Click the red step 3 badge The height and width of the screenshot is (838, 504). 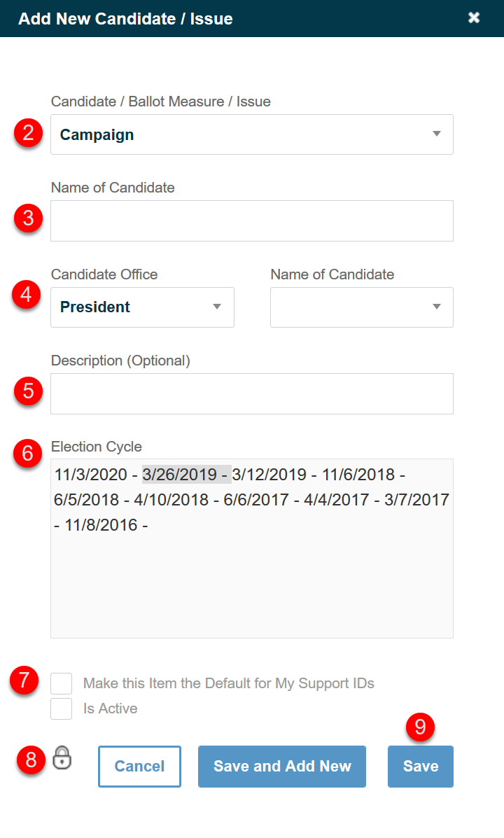pos(27,218)
